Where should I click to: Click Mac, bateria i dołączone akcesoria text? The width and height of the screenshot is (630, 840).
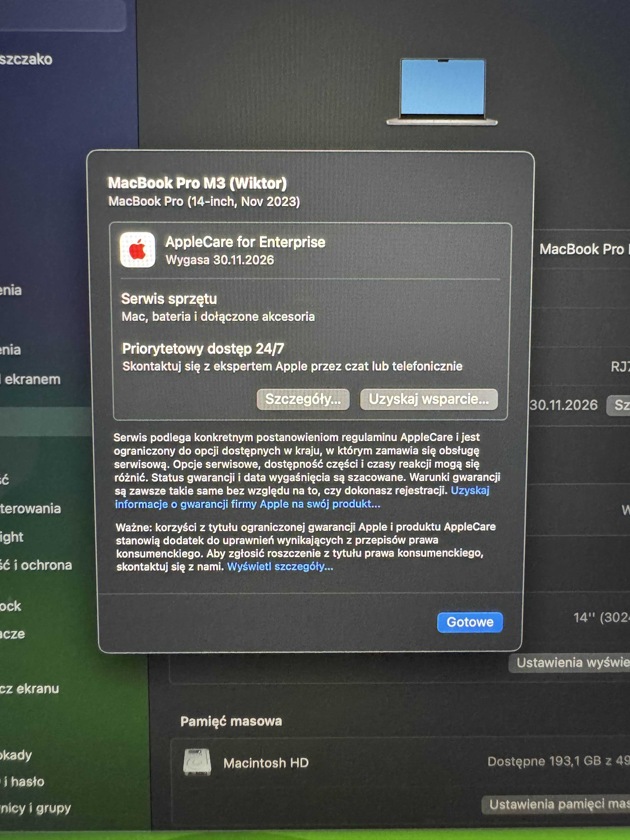coord(218,317)
